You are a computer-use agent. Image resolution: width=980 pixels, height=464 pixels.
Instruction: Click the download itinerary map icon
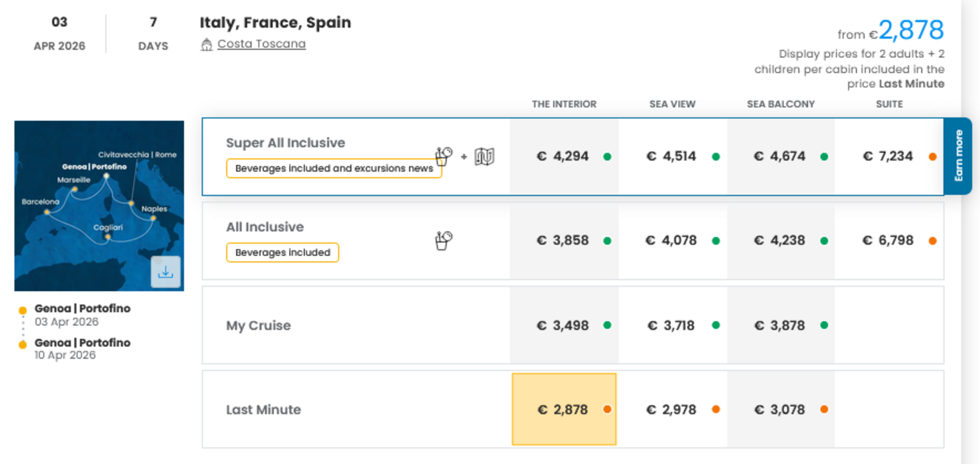pyautogui.click(x=165, y=271)
